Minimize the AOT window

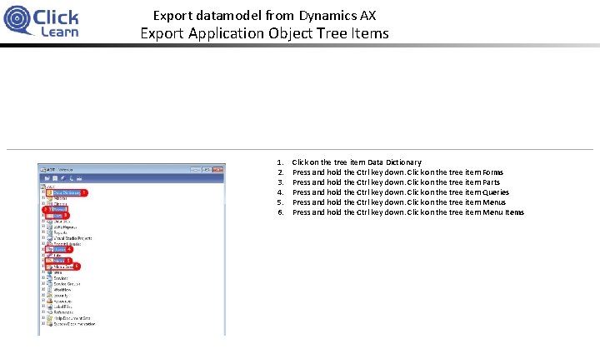pyautogui.click(x=195, y=169)
